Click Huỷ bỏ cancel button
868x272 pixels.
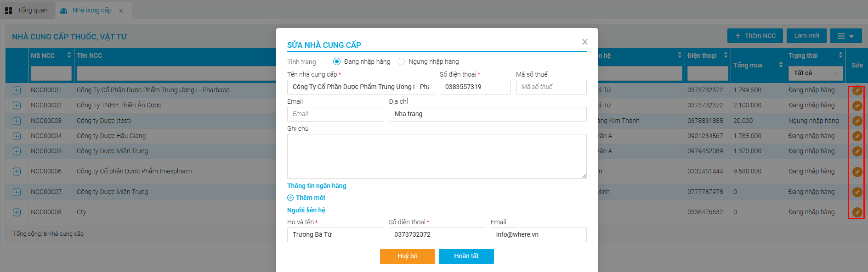pos(407,256)
